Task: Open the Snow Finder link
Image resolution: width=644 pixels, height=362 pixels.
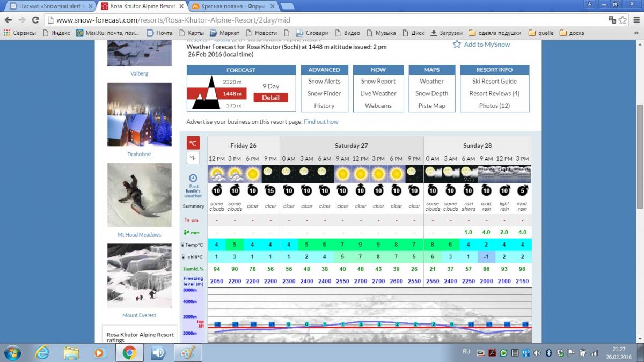Action: (324, 93)
